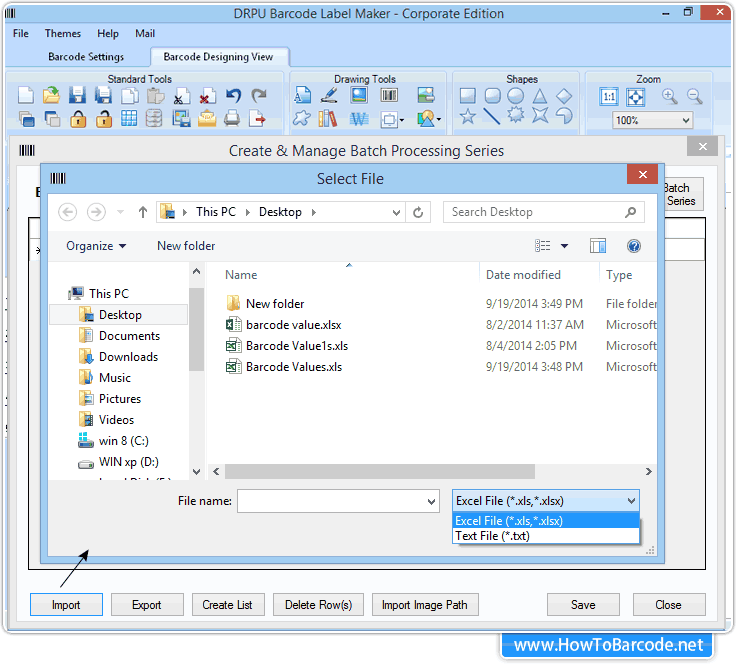Select the books library drawing tool
The height and width of the screenshot is (665, 736).
click(328, 119)
